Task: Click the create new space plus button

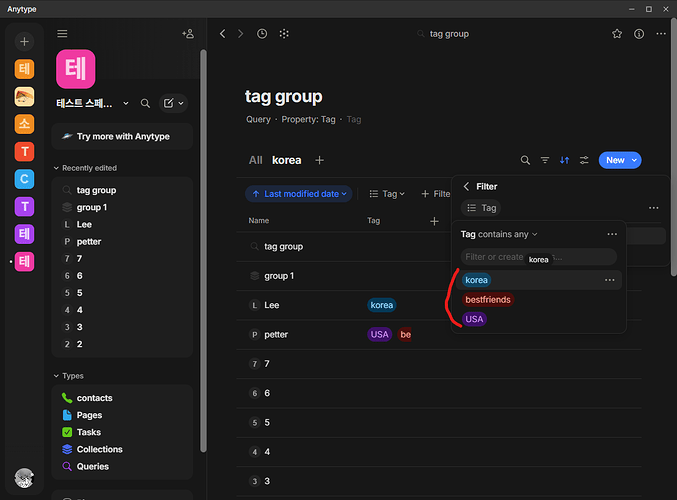Action: 25,41
